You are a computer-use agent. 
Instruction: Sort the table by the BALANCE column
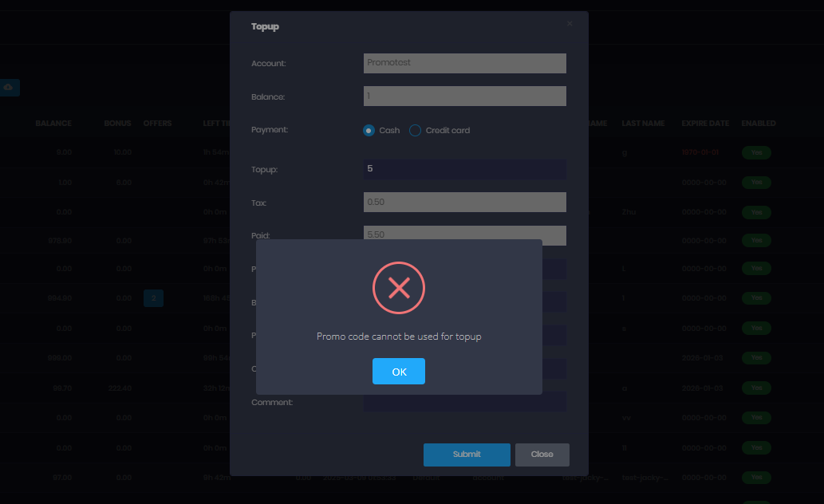[53, 123]
